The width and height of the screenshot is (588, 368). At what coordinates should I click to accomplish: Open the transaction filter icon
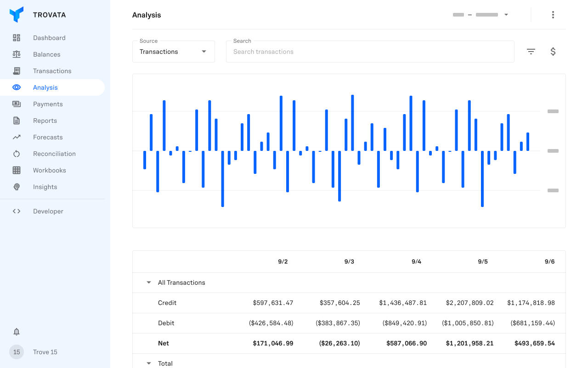(x=531, y=52)
